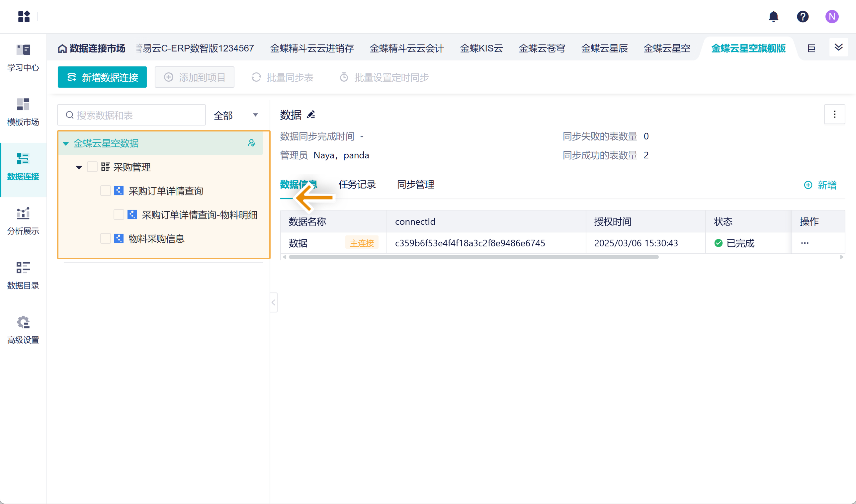The height and width of the screenshot is (504, 856).
Task: Collapse the 金蝶云星空数据 tree node
Action: pyautogui.click(x=66, y=143)
